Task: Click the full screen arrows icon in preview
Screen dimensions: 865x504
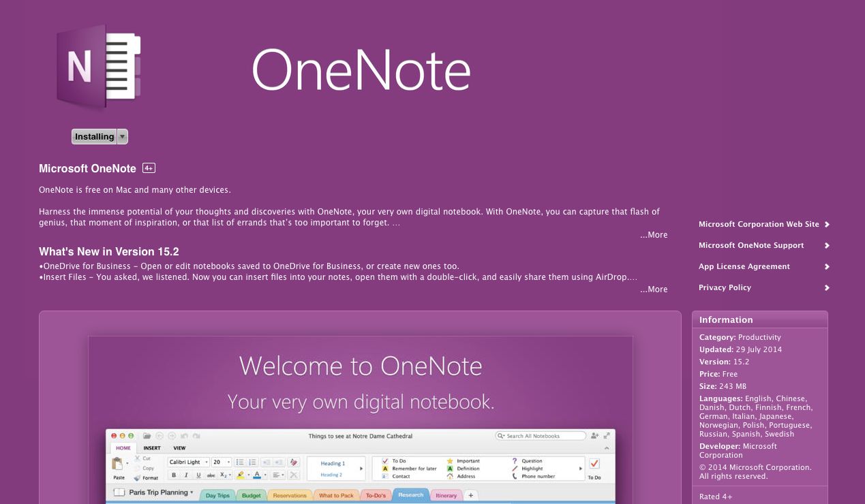Action: pos(607,435)
